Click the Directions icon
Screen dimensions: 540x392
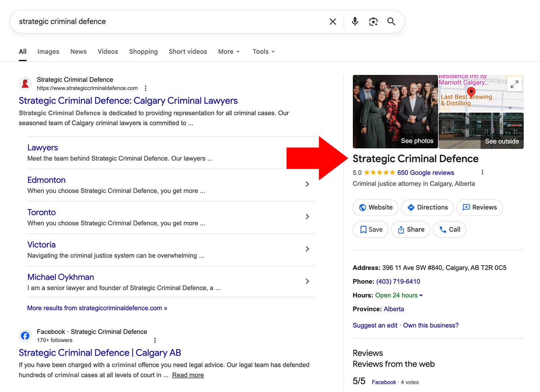coord(411,207)
